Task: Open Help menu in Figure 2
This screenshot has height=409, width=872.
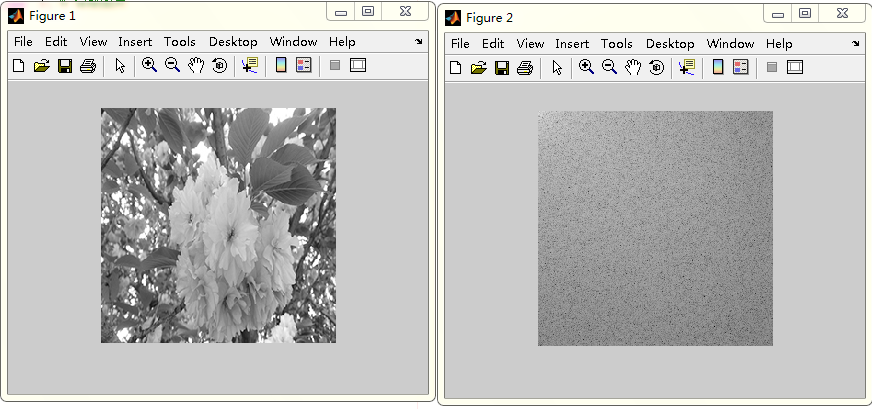Action: pos(779,43)
